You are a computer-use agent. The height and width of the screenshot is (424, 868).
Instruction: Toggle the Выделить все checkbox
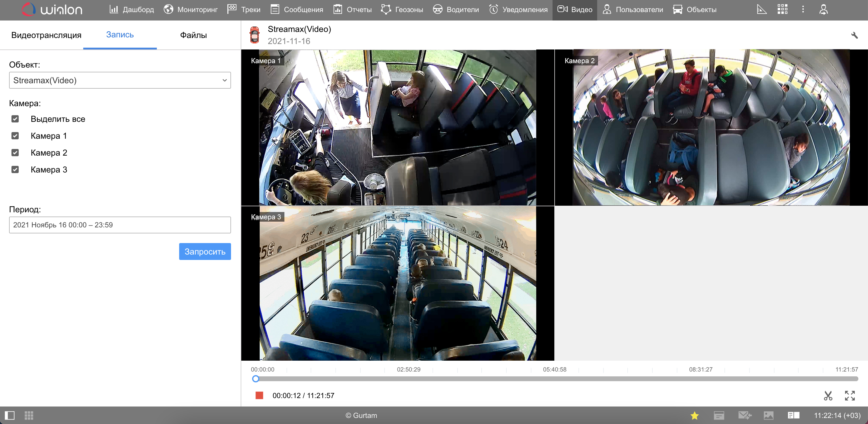(15, 119)
